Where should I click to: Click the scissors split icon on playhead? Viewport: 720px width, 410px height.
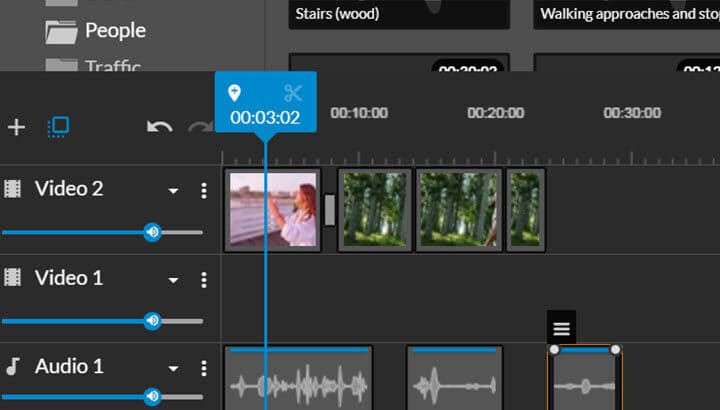(x=292, y=93)
